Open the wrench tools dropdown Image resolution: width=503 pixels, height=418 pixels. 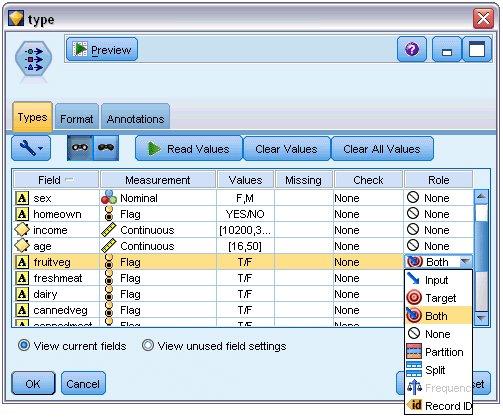[31, 148]
